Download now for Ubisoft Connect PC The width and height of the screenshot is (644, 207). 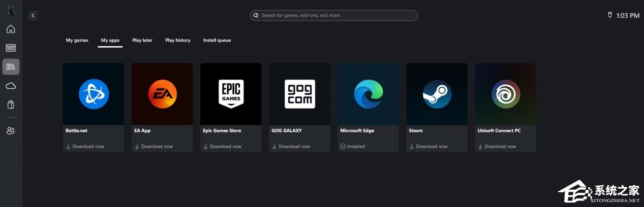(497, 146)
